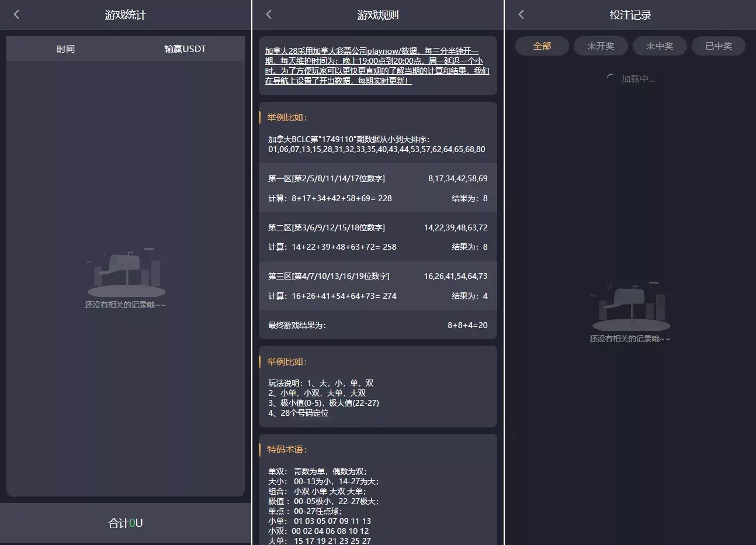Click the empty mailbox image under 游戏统计

point(126,274)
